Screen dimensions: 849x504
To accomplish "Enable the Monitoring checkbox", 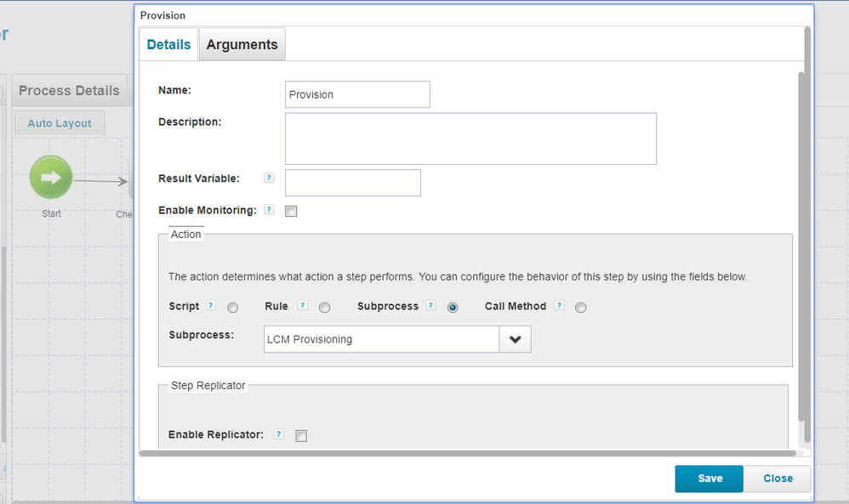I will tap(291, 211).
